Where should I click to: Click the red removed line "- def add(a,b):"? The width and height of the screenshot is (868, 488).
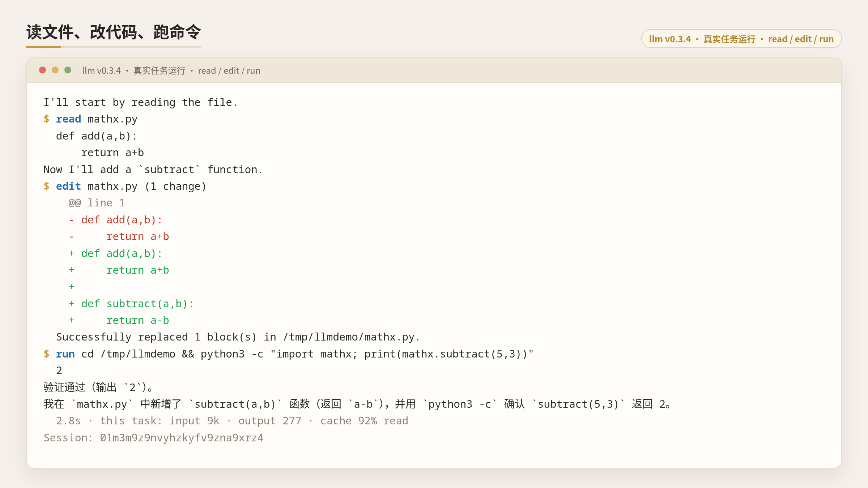pyautogui.click(x=115, y=220)
